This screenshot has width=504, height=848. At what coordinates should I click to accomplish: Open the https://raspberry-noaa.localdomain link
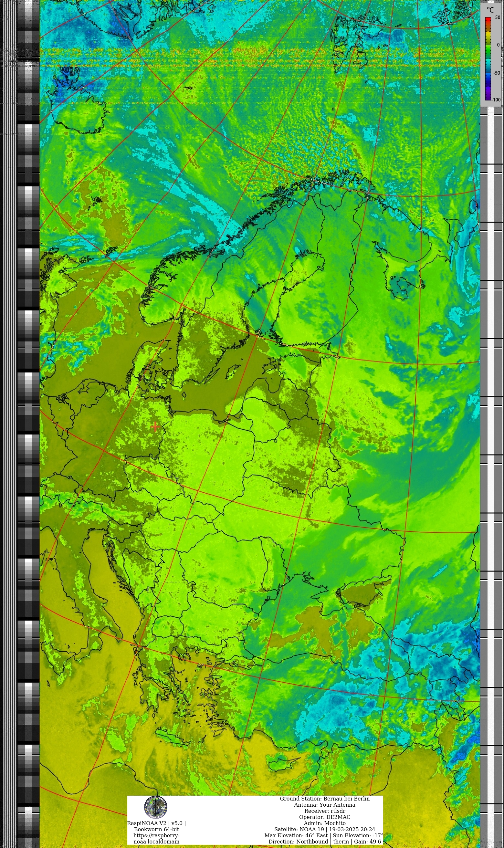(156, 839)
